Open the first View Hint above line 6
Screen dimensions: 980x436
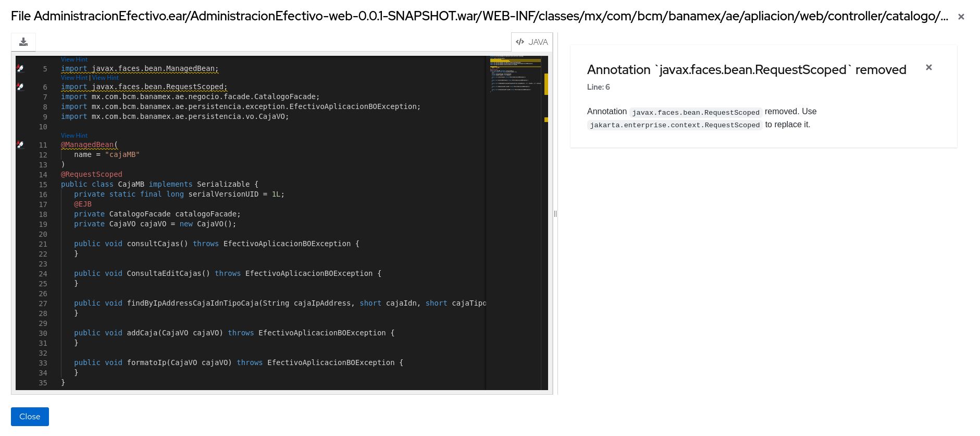click(74, 78)
